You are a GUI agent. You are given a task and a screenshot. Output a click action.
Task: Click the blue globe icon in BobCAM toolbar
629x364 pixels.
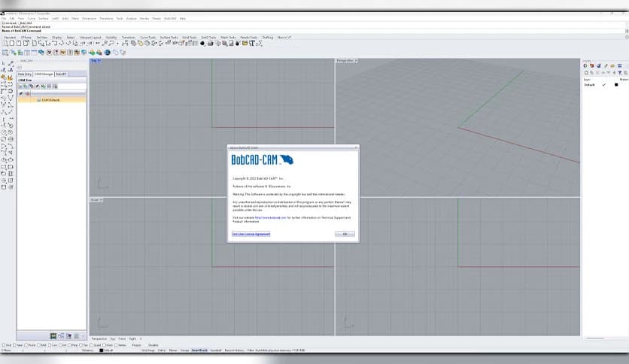pyautogui.click(x=108, y=53)
